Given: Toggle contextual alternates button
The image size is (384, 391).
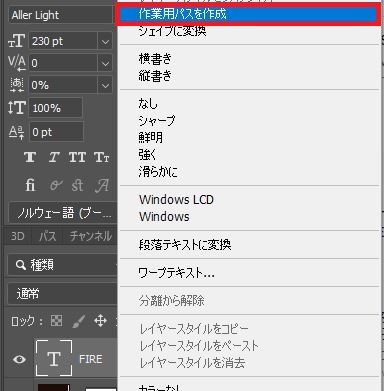Looking at the screenshot, I should (55, 185).
